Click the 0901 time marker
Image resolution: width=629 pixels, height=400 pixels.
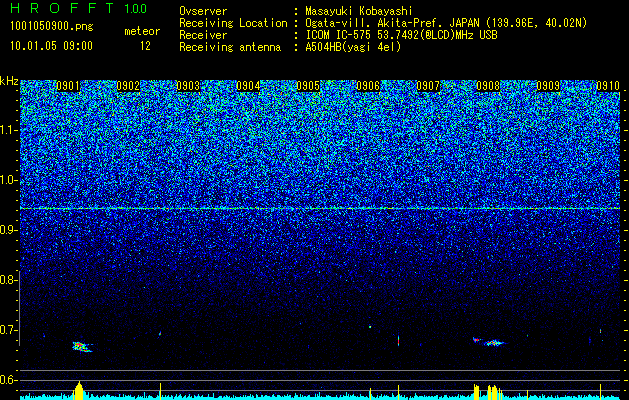tap(68, 86)
